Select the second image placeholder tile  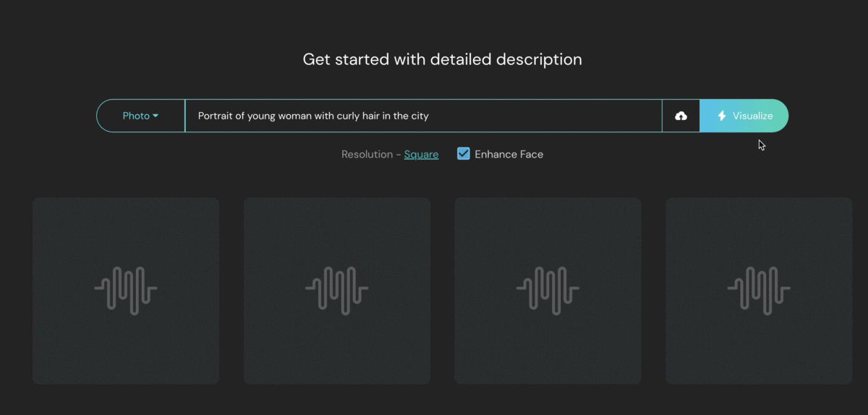[337, 291]
